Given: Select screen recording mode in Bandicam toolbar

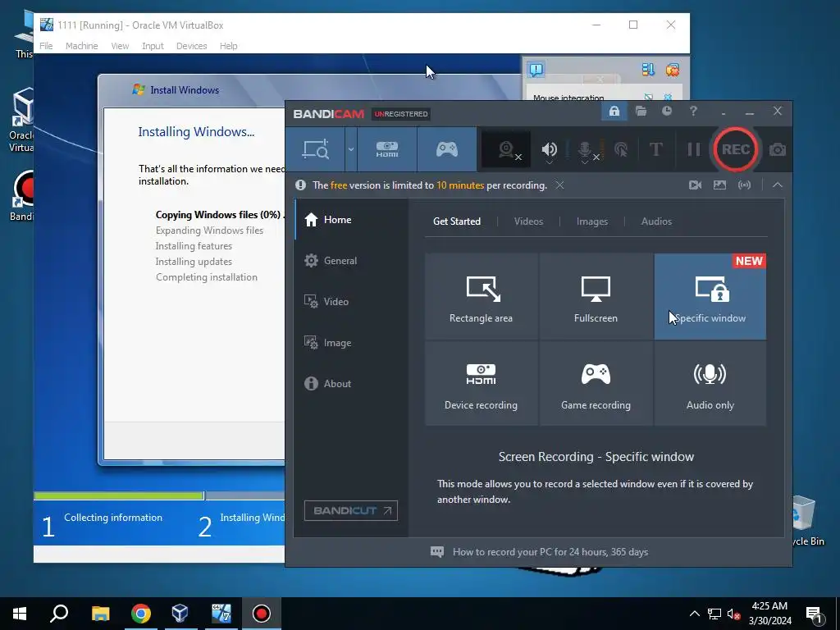Looking at the screenshot, I should click(x=316, y=149).
